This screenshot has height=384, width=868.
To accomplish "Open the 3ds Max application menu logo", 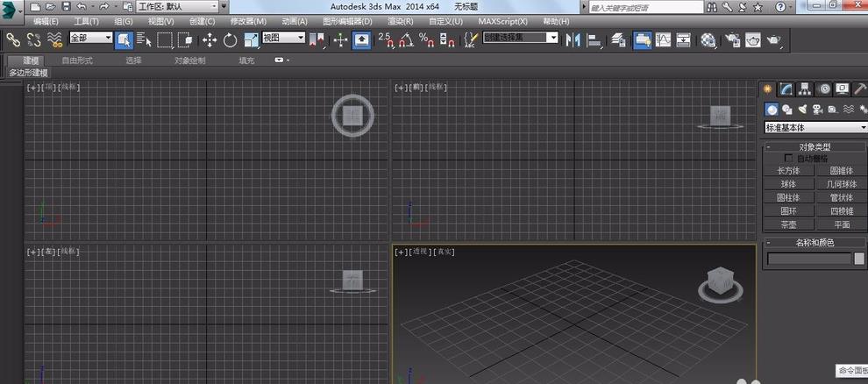I will pyautogui.click(x=11, y=10).
